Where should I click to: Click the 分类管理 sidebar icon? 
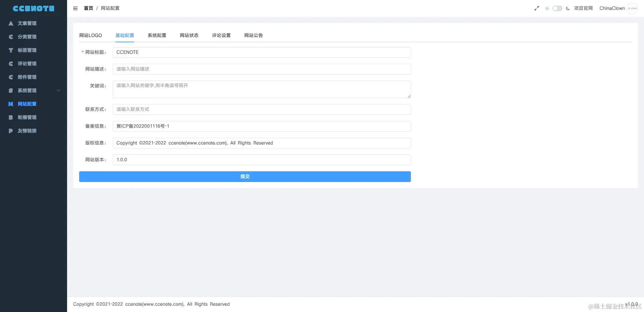pyautogui.click(x=11, y=37)
